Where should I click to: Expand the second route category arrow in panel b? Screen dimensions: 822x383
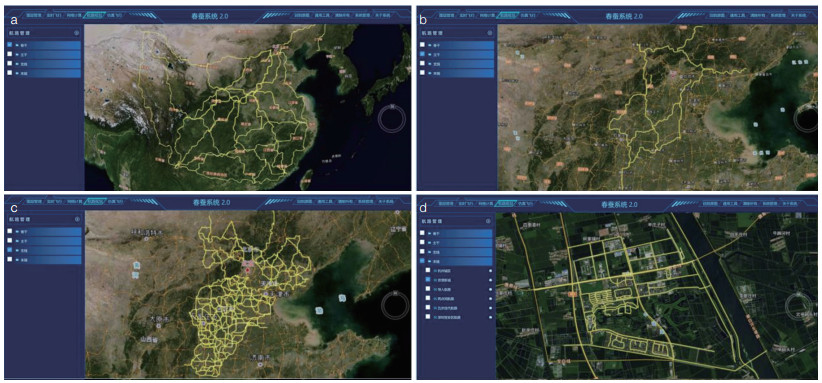pos(429,54)
